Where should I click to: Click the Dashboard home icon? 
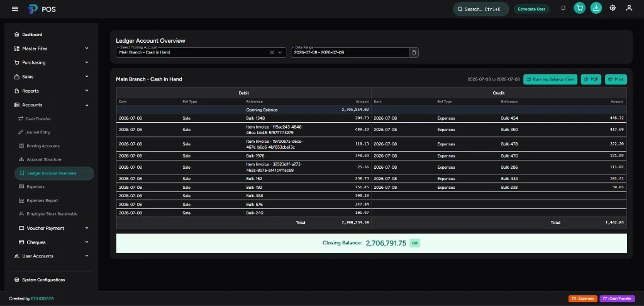pos(17,35)
